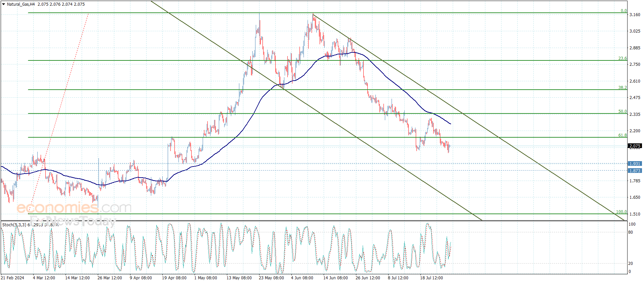The height and width of the screenshot is (282, 644).
Task: Click the stochastic scale value 100
Action: click(x=632, y=224)
